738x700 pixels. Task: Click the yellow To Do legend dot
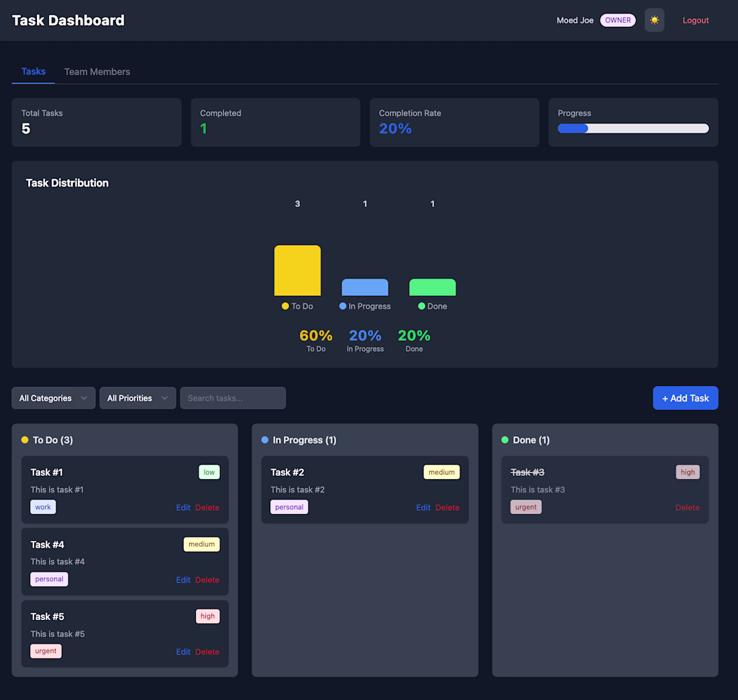pos(285,306)
